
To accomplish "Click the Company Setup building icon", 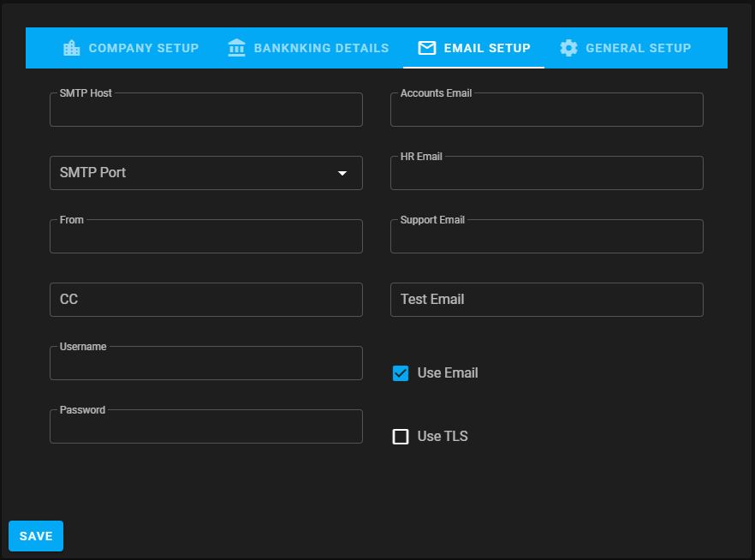I will click(72, 48).
